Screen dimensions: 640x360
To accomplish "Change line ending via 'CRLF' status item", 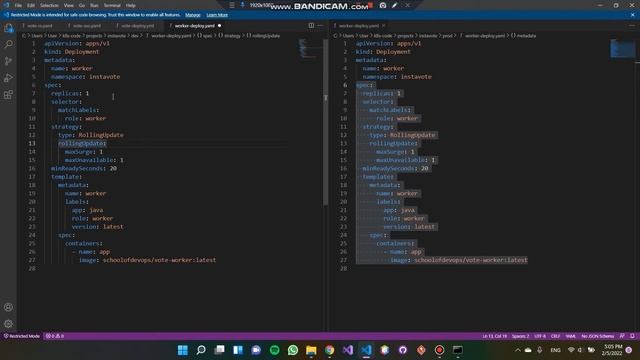I will click(x=556, y=336).
